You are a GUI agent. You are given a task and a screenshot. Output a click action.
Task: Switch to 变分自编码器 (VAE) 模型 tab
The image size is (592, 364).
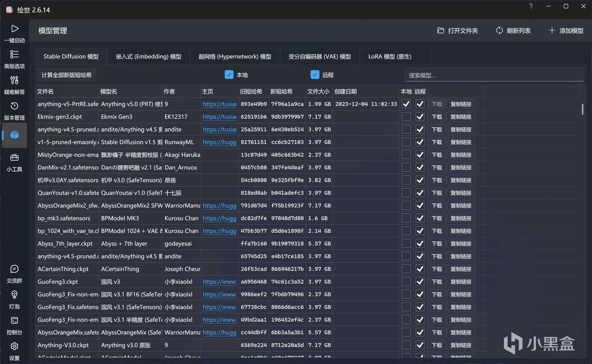(319, 56)
